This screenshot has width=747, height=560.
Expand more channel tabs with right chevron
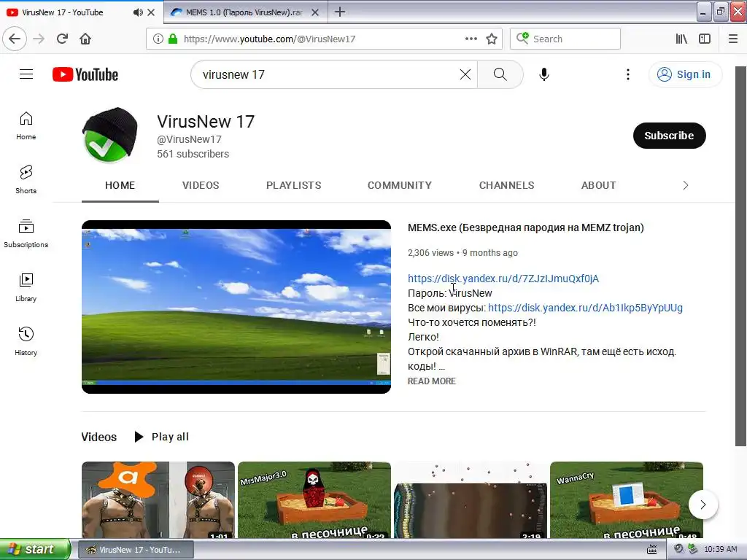point(686,185)
